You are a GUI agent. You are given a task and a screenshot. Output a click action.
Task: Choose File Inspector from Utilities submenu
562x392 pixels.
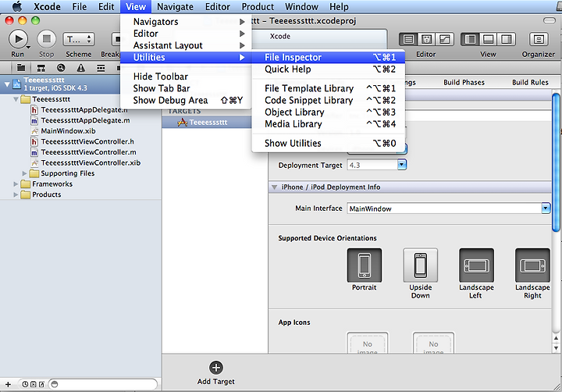(x=329, y=57)
